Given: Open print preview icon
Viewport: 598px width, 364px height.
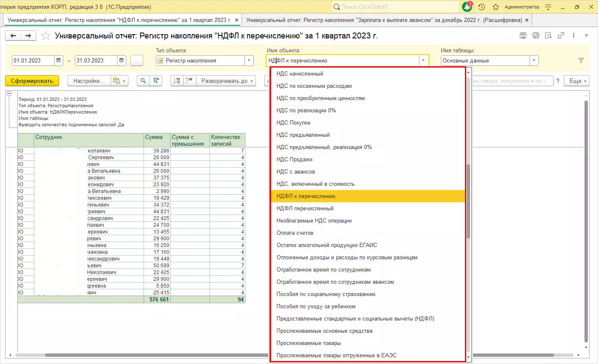Looking at the screenshot, I should point(549,35).
